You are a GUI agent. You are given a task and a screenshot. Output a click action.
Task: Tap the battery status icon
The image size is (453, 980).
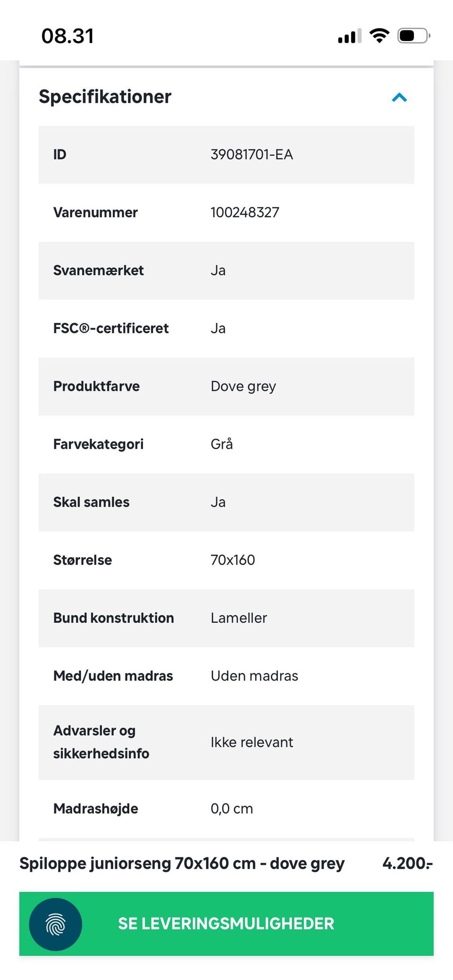413,36
